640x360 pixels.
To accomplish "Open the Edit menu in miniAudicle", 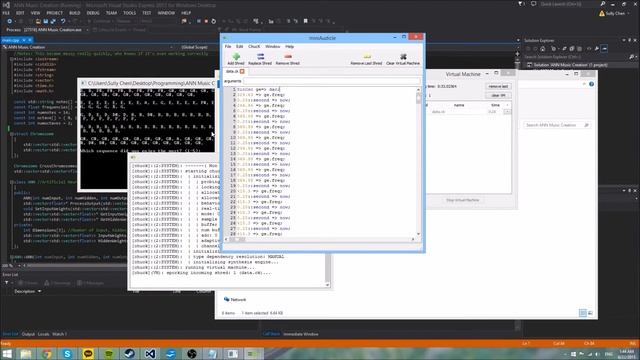I will pos(240,47).
